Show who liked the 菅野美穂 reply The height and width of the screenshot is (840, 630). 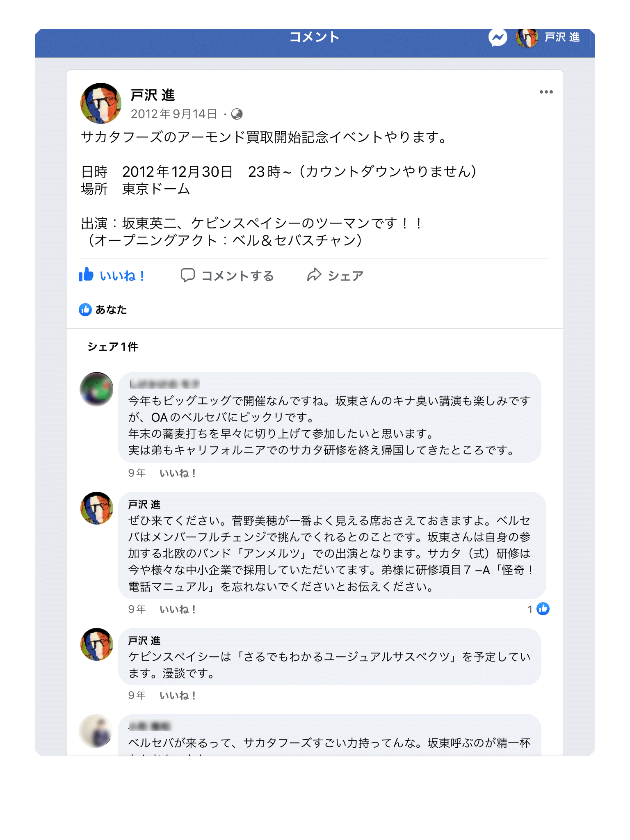click(x=539, y=609)
